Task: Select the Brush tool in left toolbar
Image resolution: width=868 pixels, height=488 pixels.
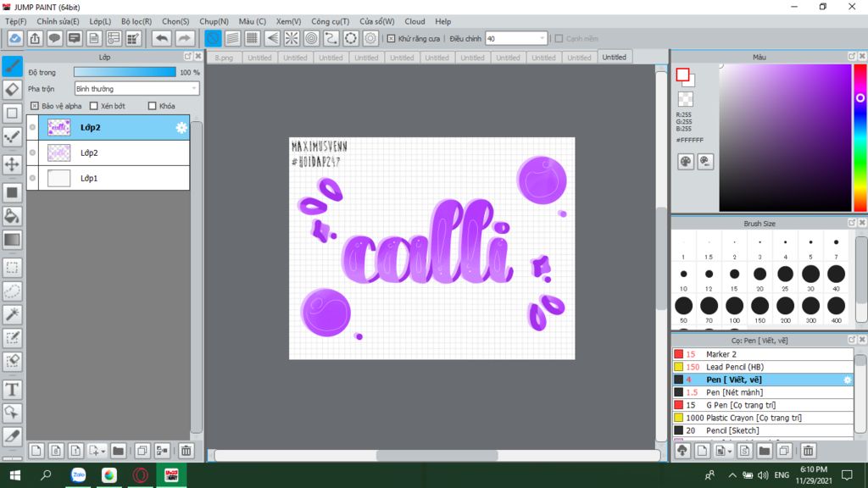Action: pyautogui.click(x=12, y=66)
